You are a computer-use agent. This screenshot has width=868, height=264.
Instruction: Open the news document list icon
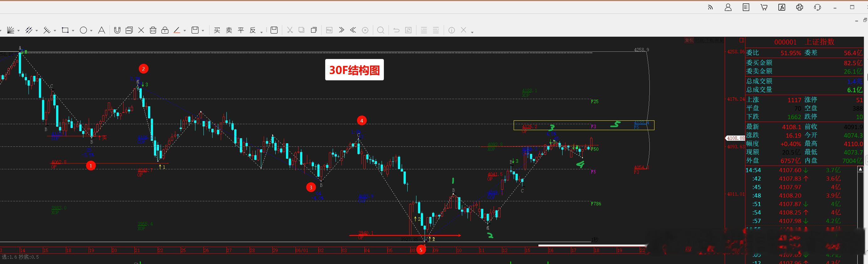tap(746, 8)
